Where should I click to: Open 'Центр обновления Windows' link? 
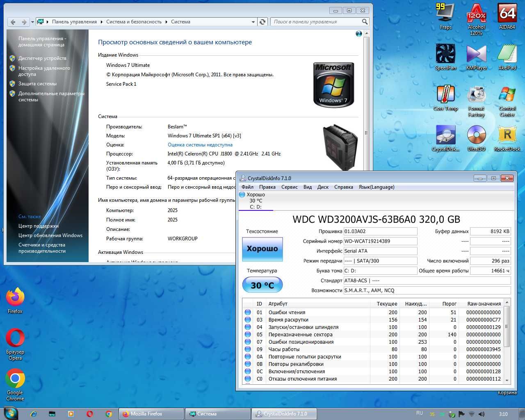[50, 235]
